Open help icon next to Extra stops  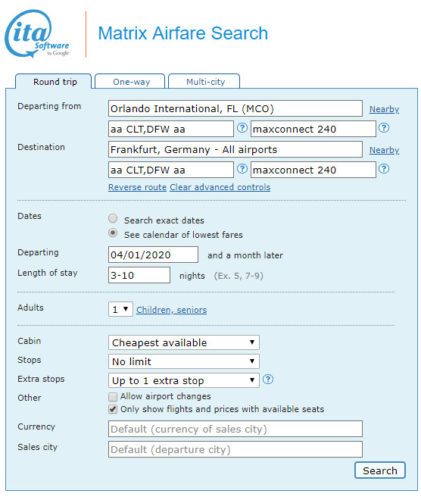tap(268, 379)
